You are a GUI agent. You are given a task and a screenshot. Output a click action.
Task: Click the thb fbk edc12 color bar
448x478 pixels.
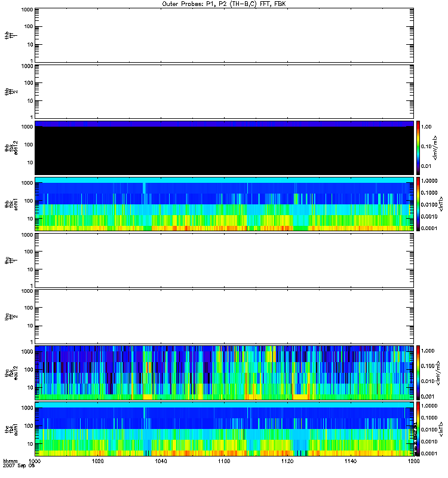(x=418, y=148)
